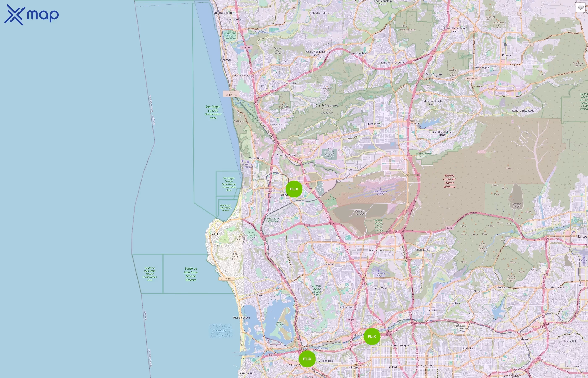This screenshot has height=378, width=588.
Task: Click the Montgomery Field label
Action: [x=379, y=275]
